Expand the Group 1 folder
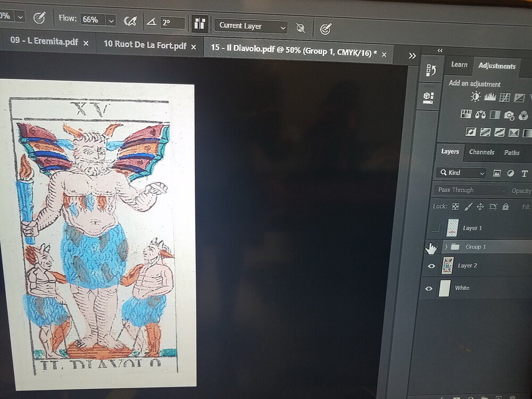Image resolution: width=532 pixels, height=399 pixels. (446, 247)
